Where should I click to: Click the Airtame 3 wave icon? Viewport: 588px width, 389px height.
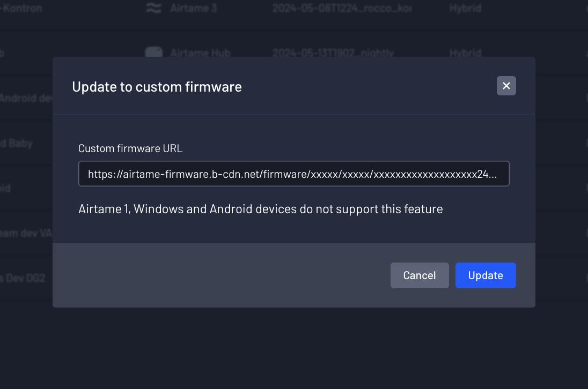click(x=154, y=9)
